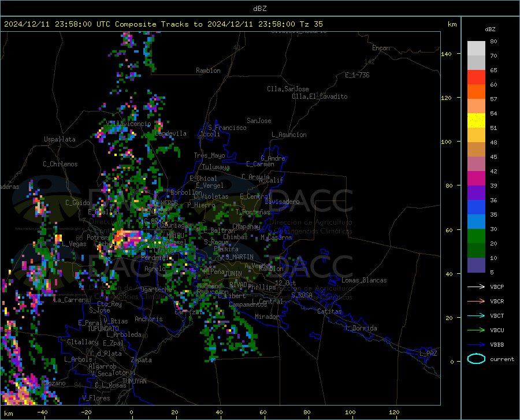The image size is (520, 420).
Task: Click the L_PAZ label at the map's right edge
Action: (428, 354)
